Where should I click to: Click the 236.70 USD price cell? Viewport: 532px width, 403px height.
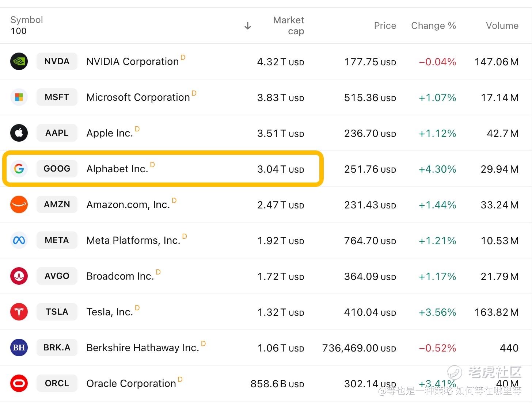370,134
